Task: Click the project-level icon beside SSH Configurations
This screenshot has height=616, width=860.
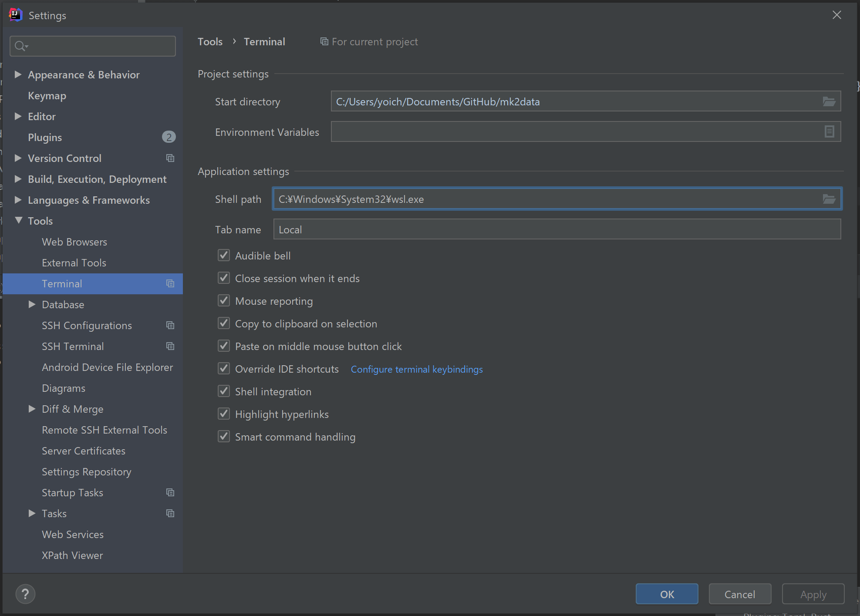Action: (x=170, y=326)
